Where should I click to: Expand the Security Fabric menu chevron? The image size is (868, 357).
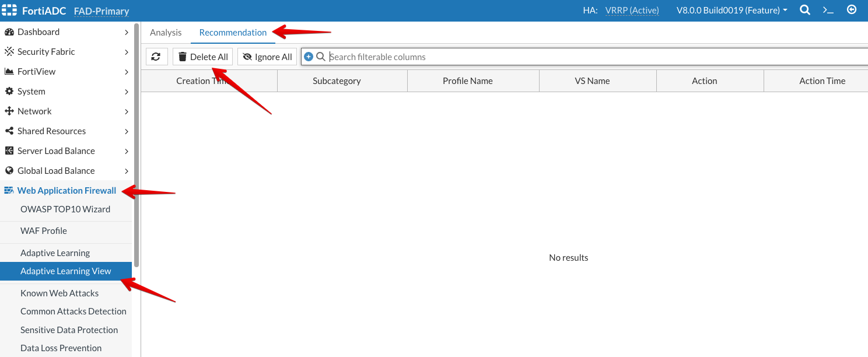click(127, 52)
